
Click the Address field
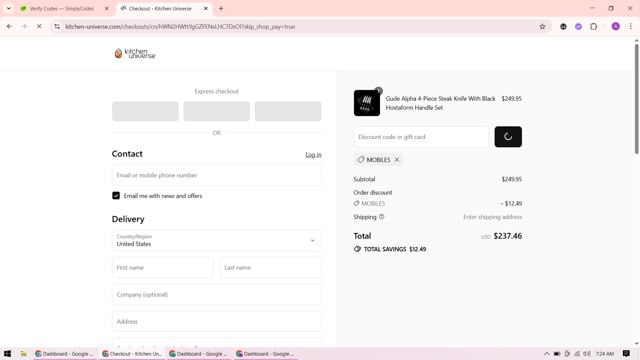coord(216,321)
